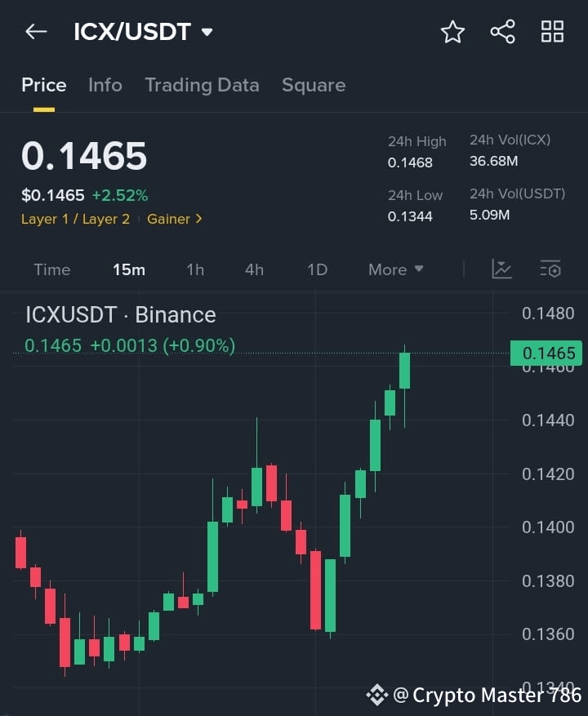Switch chart to the 1h timeframe

tap(195, 269)
